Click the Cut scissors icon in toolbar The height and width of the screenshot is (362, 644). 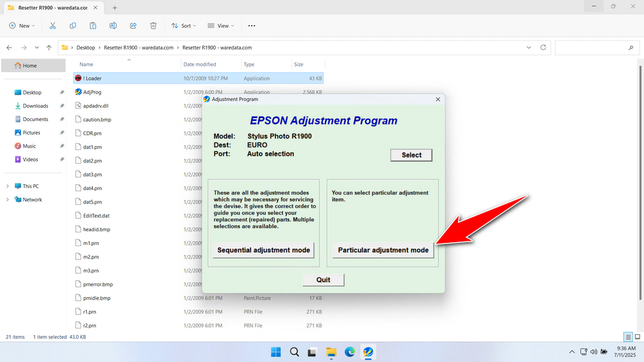(x=53, y=26)
